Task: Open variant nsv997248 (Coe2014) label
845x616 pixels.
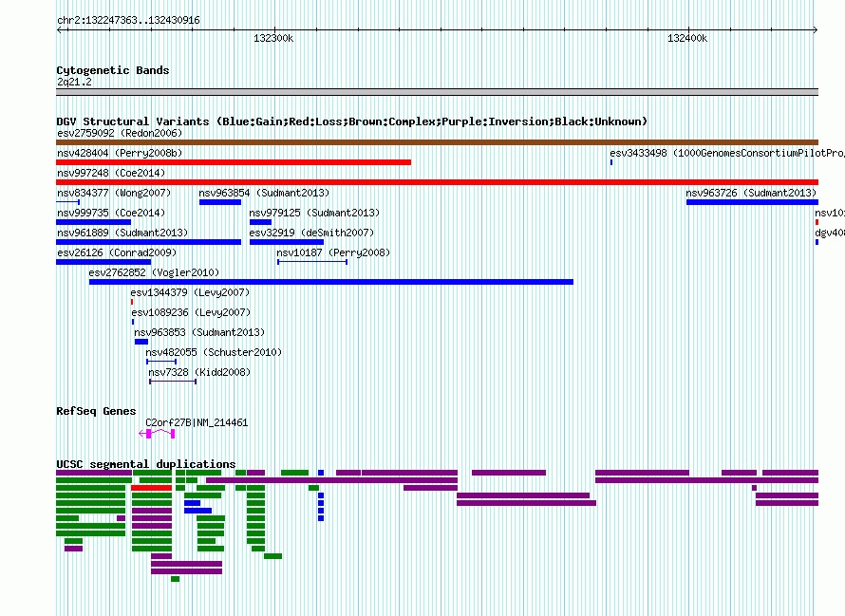Action: coord(111,173)
